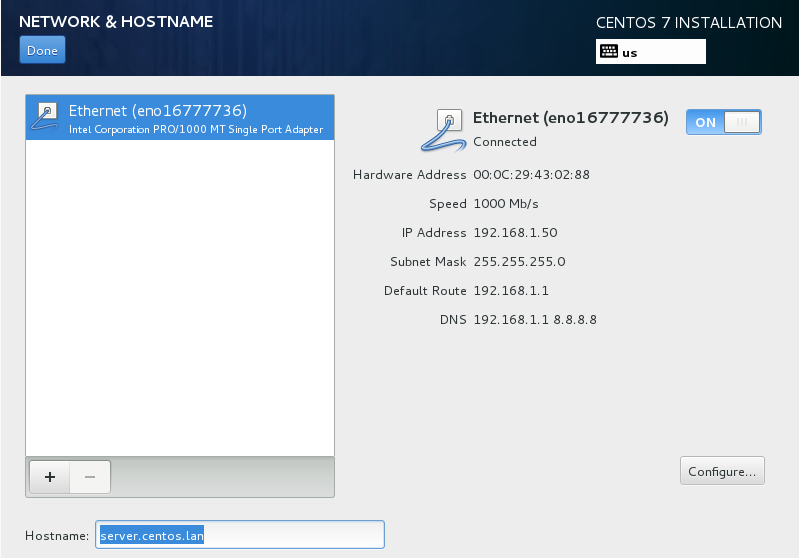
Task: Click in the Hostname input field
Action: pos(240,535)
